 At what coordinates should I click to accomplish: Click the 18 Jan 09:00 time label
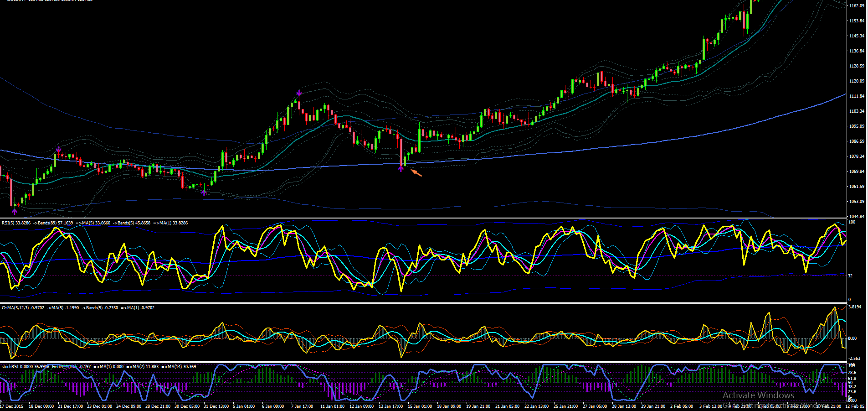point(449,406)
